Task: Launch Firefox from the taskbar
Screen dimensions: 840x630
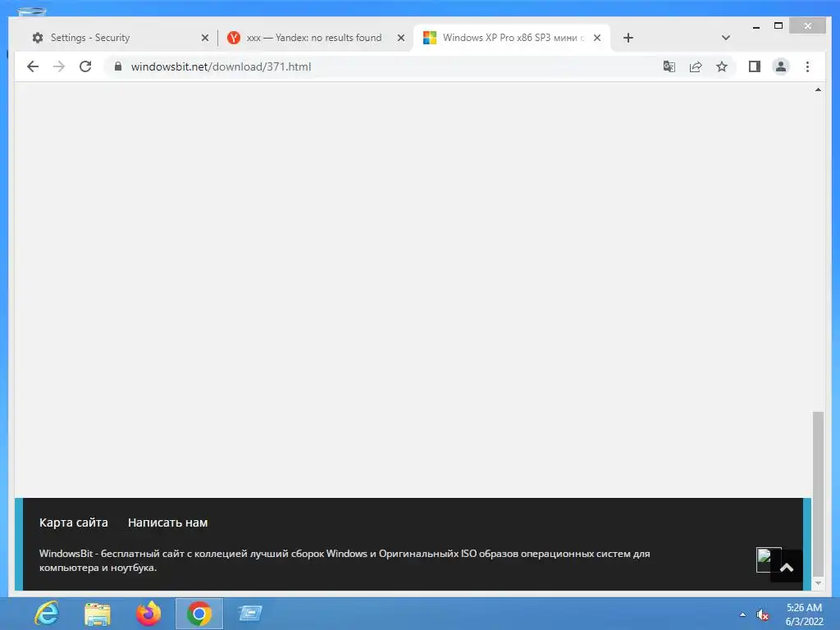Action: click(x=148, y=614)
